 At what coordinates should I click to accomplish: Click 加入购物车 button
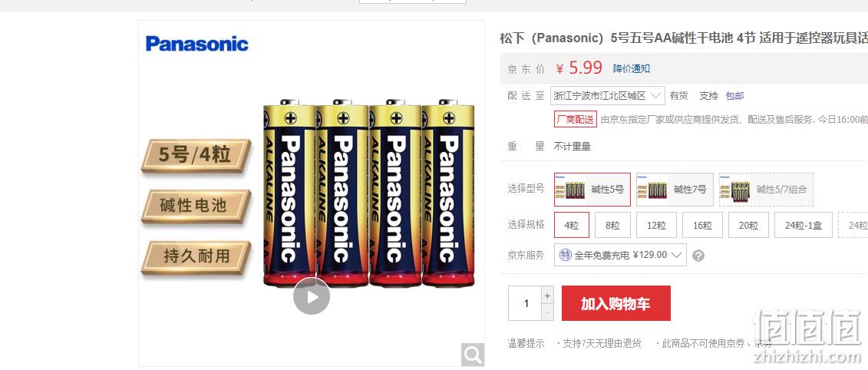coord(616,303)
